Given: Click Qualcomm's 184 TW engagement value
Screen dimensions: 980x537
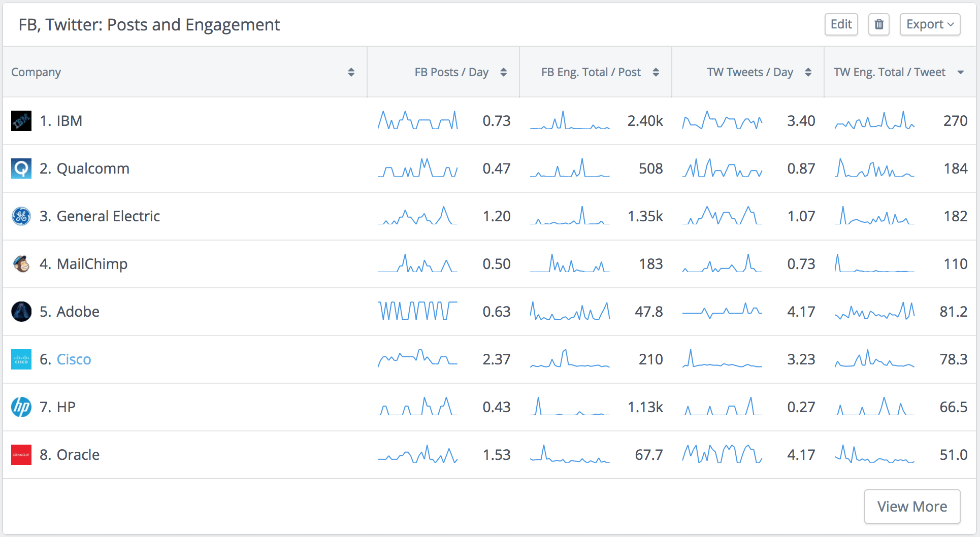Looking at the screenshot, I should [955, 169].
